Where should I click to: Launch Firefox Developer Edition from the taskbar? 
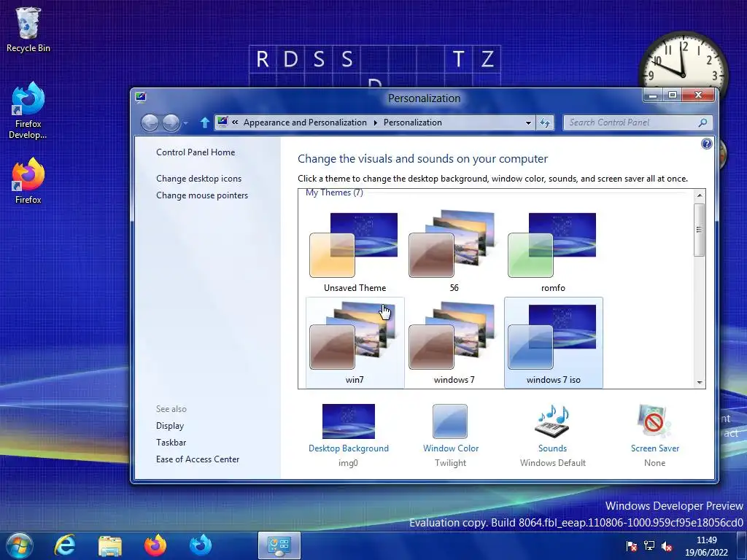click(x=201, y=545)
